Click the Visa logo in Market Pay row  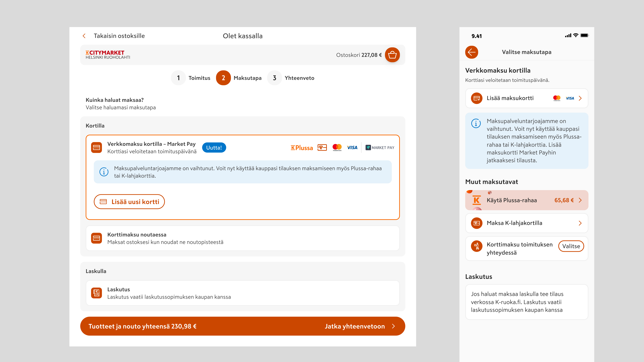352,148
